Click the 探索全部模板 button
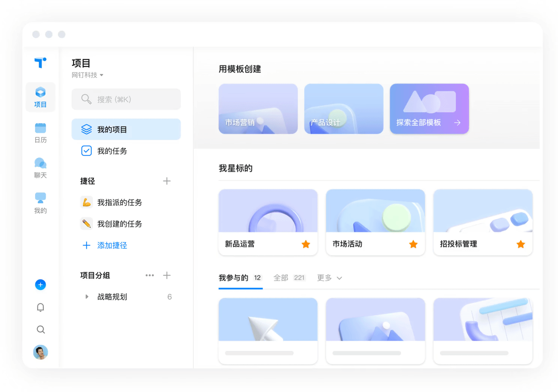This screenshot has width=558, height=392. [429, 109]
